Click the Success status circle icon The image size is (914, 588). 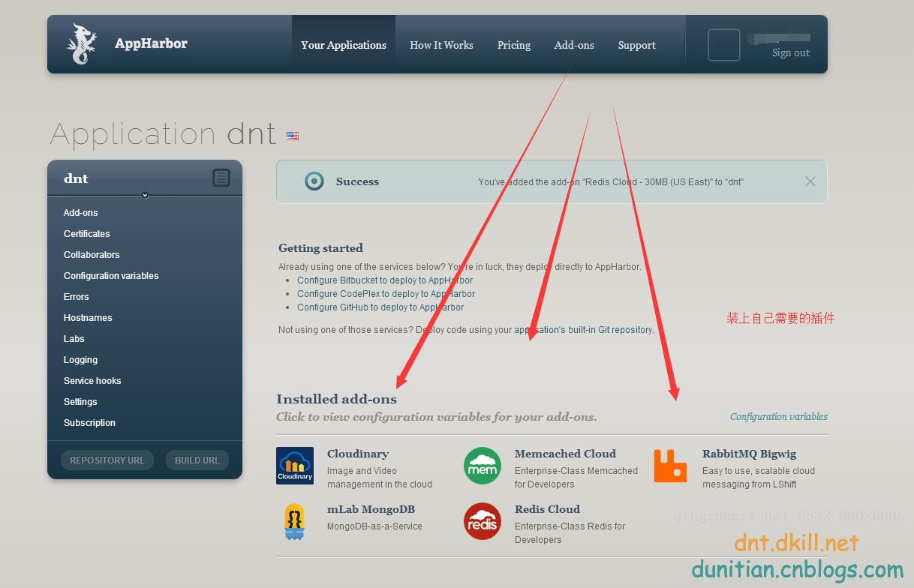coord(314,181)
